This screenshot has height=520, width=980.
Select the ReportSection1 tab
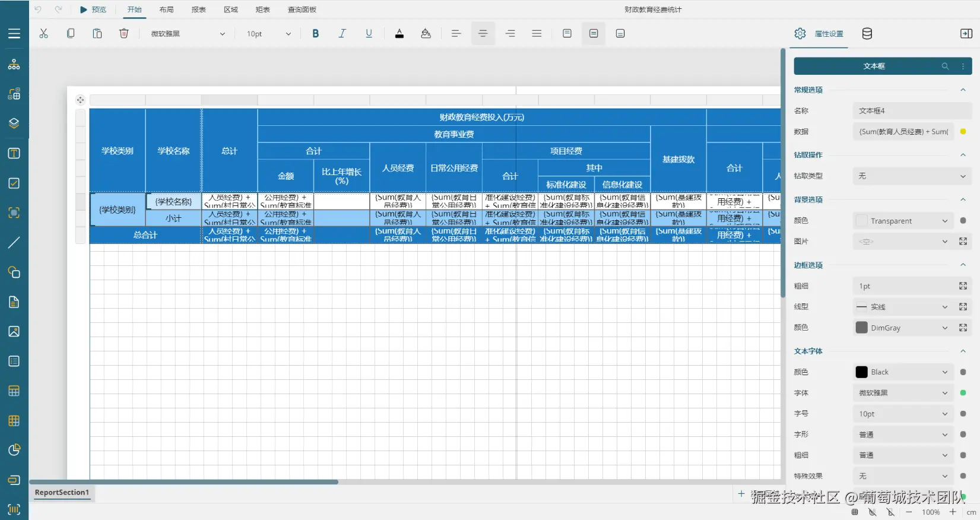pyautogui.click(x=62, y=493)
